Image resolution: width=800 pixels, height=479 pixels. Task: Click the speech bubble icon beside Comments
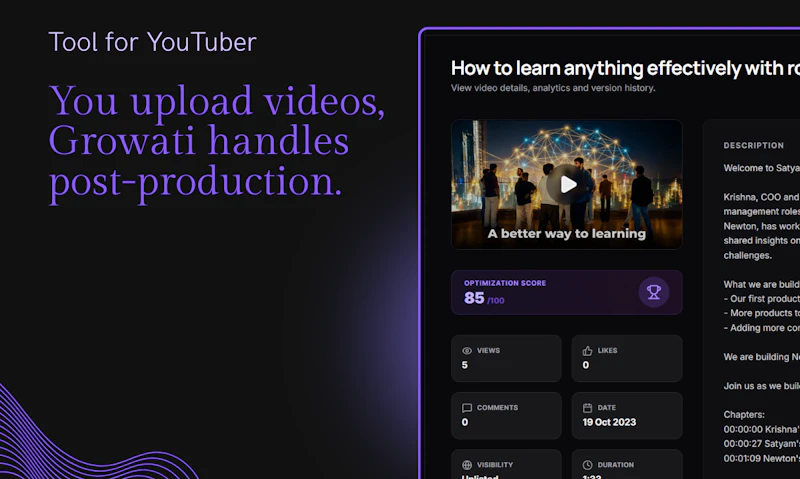coord(467,408)
